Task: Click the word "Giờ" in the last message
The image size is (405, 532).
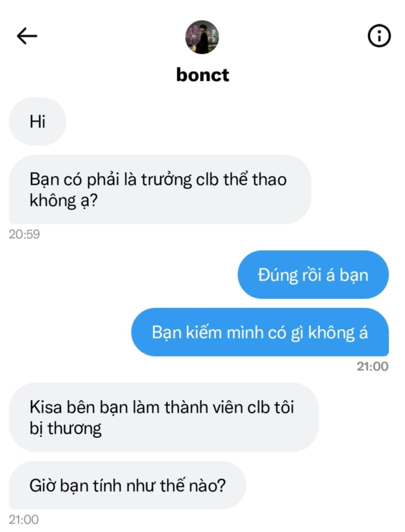Action: (x=43, y=486)
